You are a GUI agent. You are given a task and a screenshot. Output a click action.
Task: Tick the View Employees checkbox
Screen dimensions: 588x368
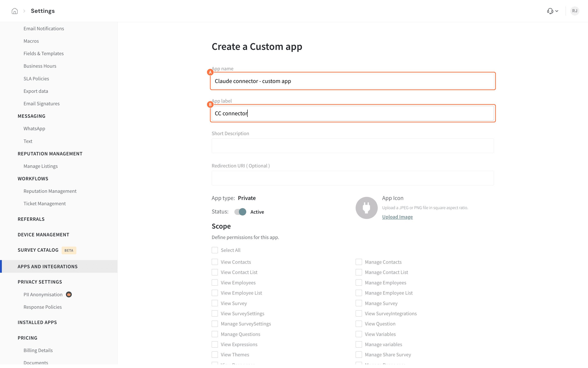pyautogui.click(x=215, y=283)
